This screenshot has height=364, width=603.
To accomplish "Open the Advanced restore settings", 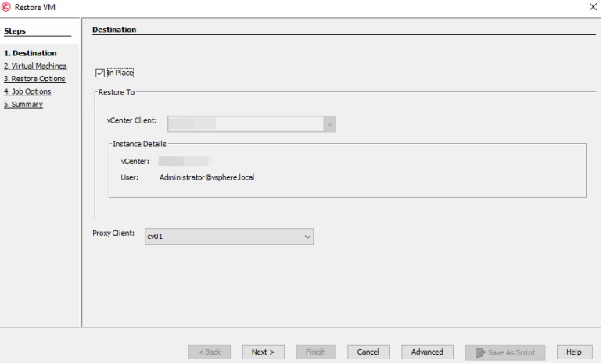I will tap(427, 352).
